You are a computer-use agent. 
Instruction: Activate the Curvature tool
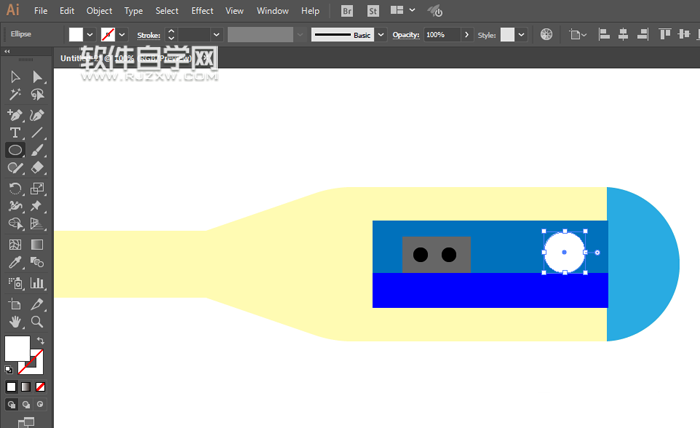coord(38,115)
